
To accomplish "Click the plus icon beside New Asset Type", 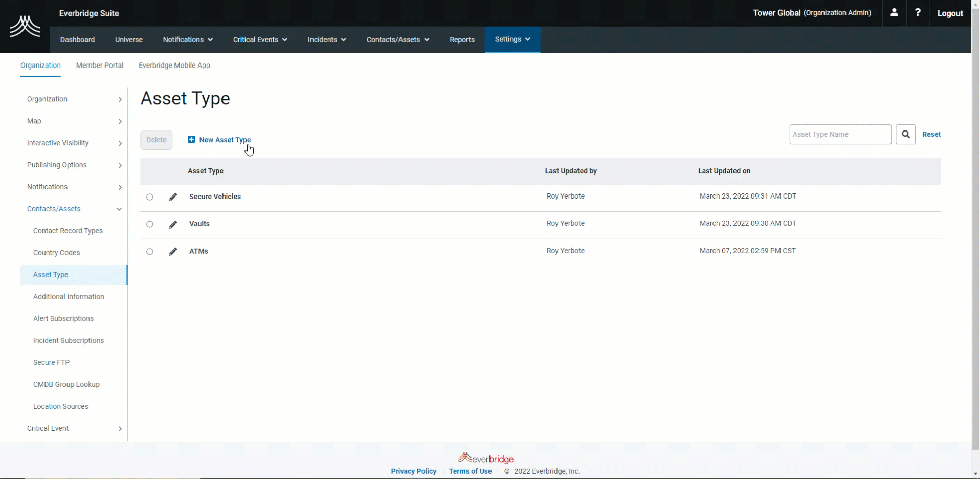I will click(191, 139).
